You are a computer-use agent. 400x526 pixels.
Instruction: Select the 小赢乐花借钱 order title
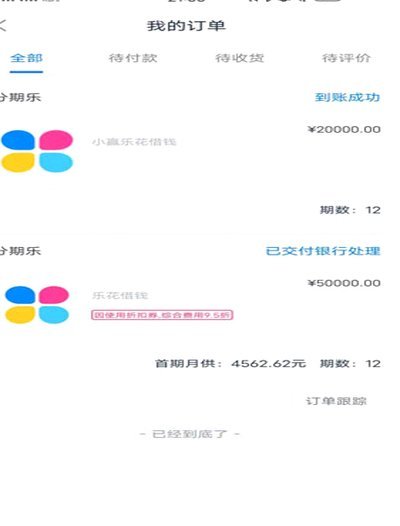coord(134,142)
